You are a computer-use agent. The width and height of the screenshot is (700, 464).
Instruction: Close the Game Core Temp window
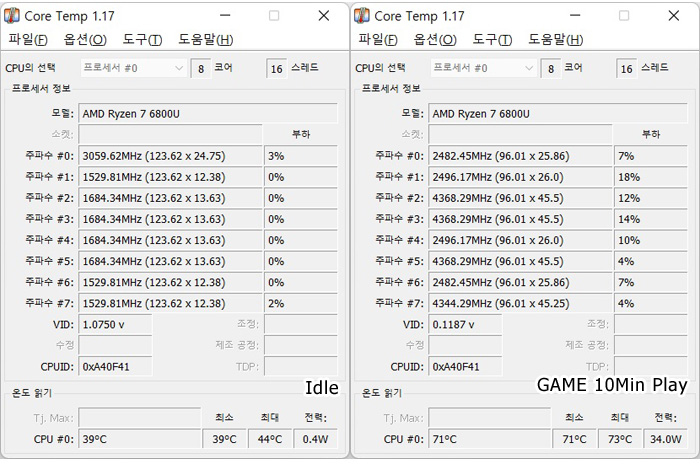click(x=674, y=16)
